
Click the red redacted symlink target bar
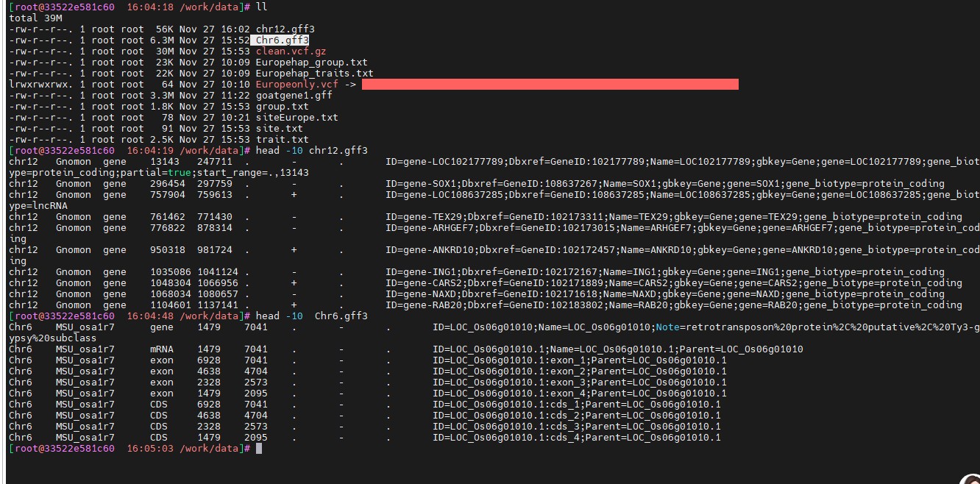click(x=552, y=84)
